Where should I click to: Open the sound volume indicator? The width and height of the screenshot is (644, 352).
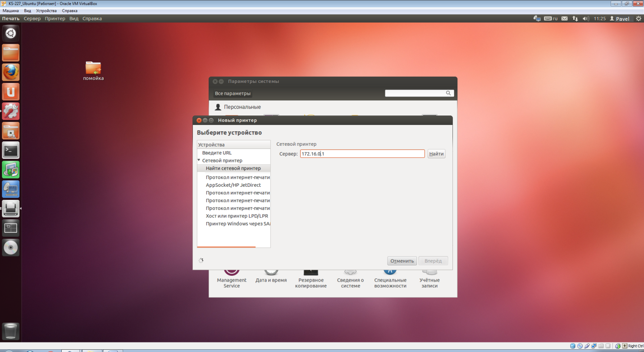(x=586, y=19)
